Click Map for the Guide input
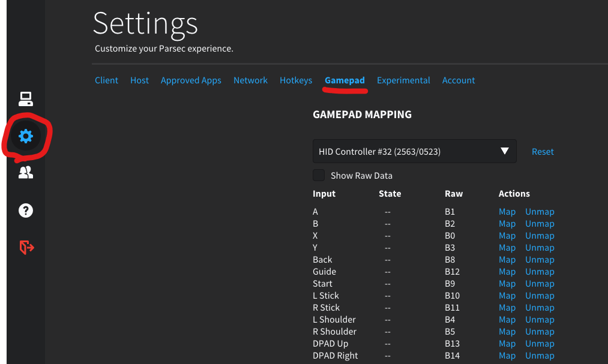The width and height of the screenshot is (608, 364). coord(507,272)
